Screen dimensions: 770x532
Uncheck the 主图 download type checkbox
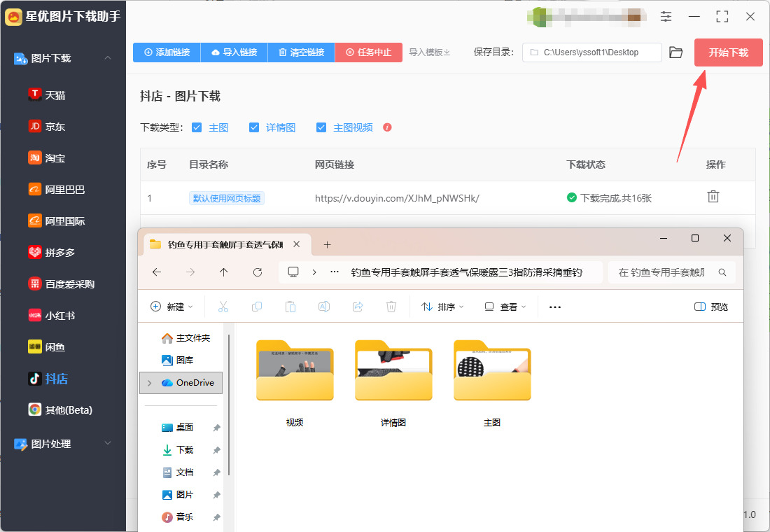pyautogui.click(x=197, y=127)
